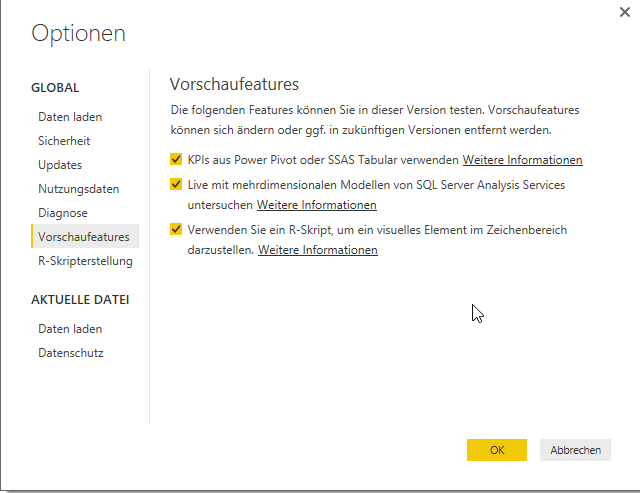Go to Nutzungsdaten settings
640x493 pixels.
click(x=78, y=189)
